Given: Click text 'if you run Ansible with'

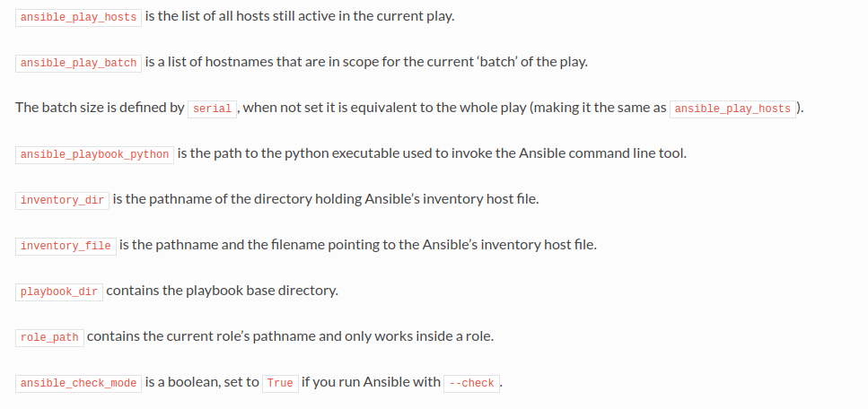Looking at the screenshot, I should point(371,382).
